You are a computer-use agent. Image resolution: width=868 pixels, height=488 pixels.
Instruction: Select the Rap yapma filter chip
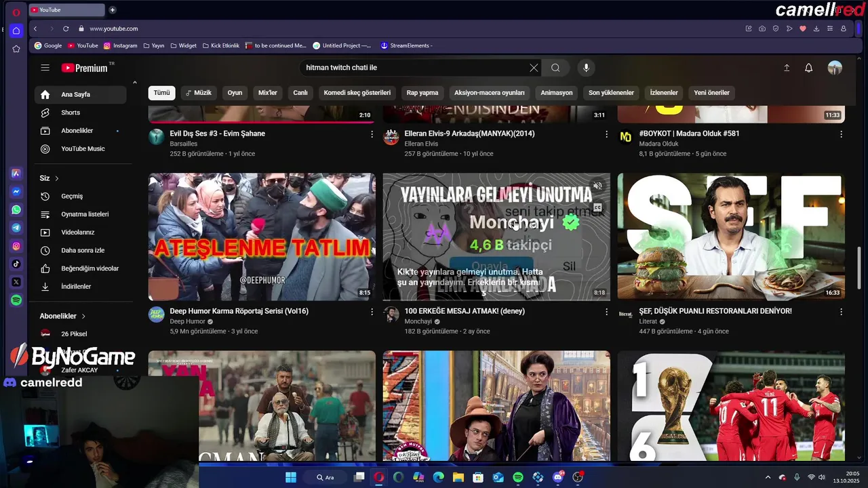422,93
